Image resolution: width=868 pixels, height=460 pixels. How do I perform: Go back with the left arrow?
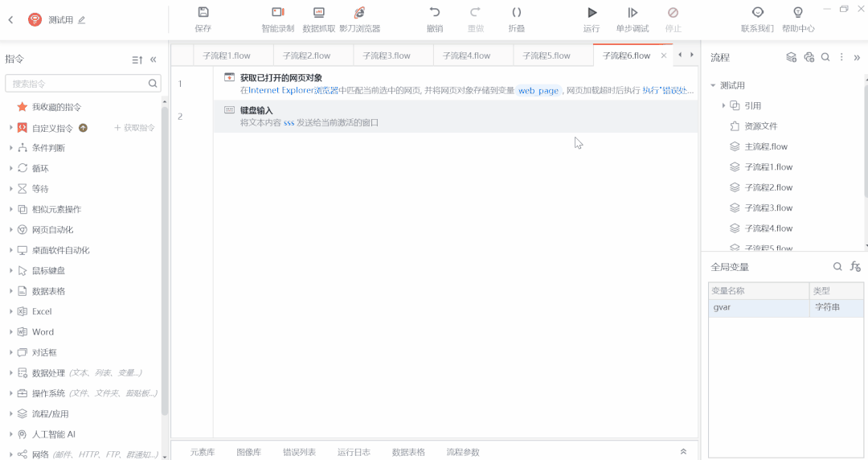tap(10, 20)
